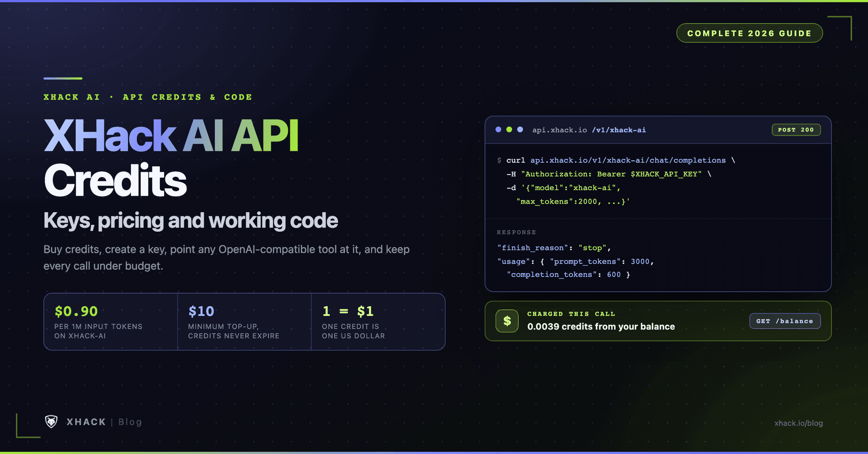The width and height of the screenshot is (868, 454).
Task: Click the first purple window dot
Action: tap(498, 130)
